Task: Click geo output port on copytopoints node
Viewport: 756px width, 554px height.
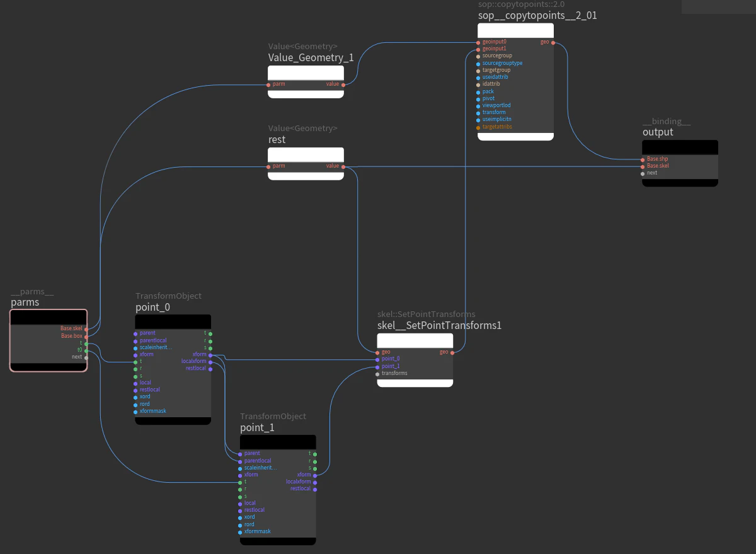Action: pyautogui.click(x=553, y=42)
